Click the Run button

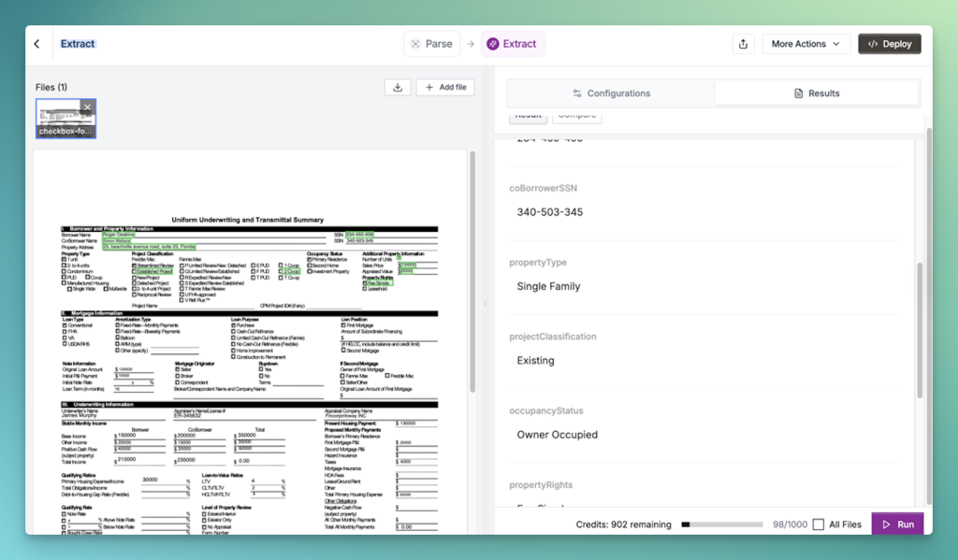coord(897,524)
